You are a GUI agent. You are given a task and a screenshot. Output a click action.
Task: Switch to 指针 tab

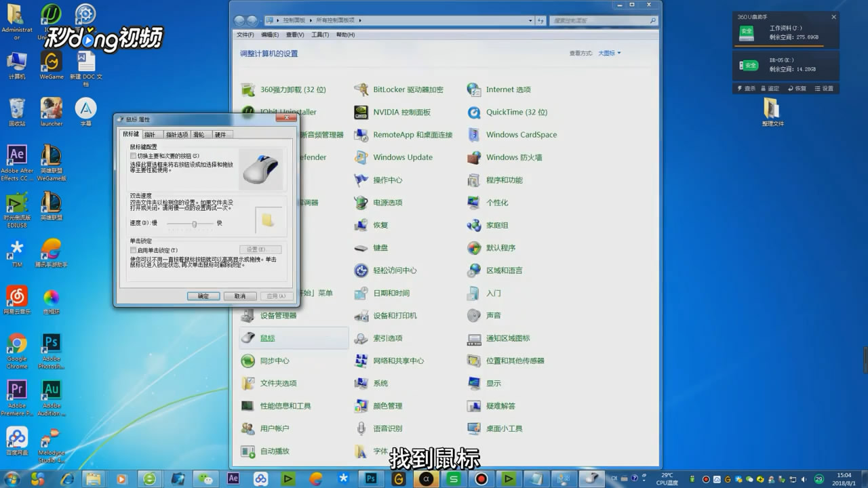click(151, 135)
